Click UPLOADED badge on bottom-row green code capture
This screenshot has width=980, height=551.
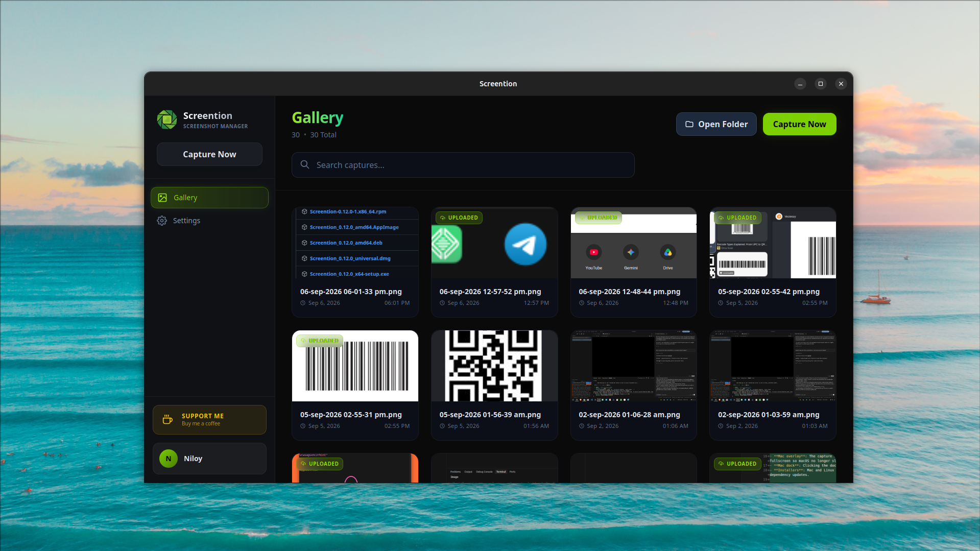(x=737, y=464)
